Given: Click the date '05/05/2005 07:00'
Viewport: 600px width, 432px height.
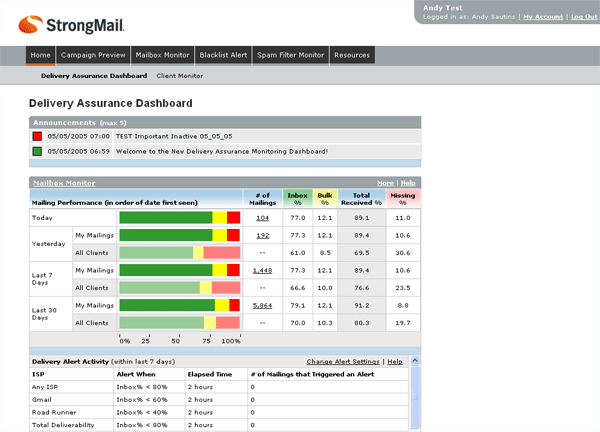Looking at the screenshot, I should click(78, 136).
